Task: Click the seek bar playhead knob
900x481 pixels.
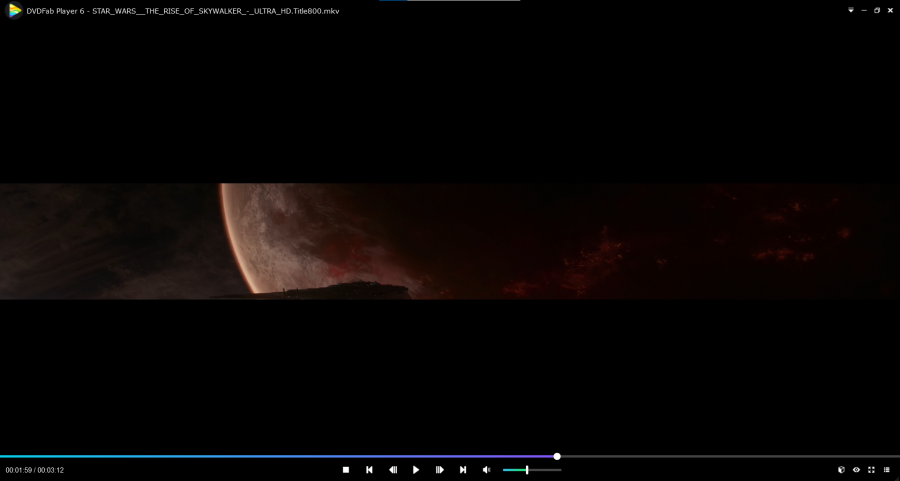Action: 557,456
